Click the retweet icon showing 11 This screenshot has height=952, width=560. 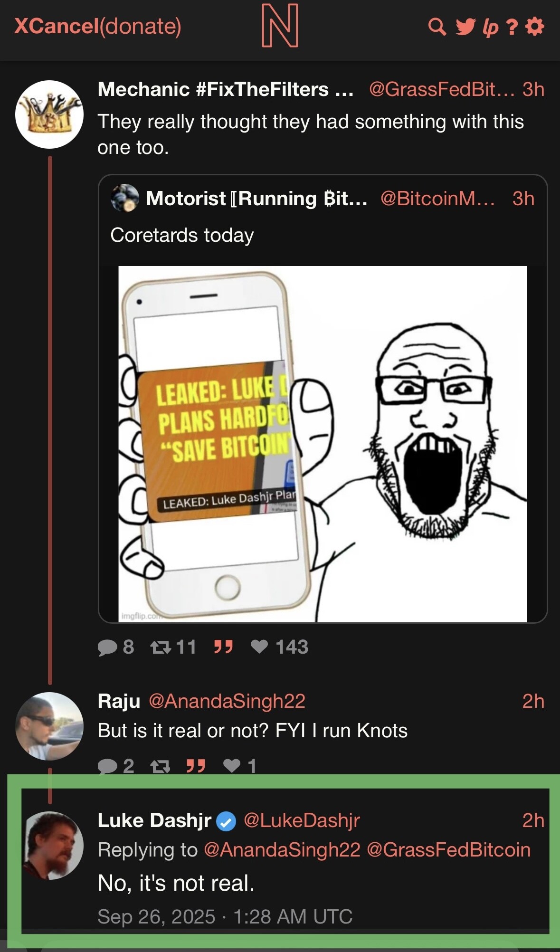click(161, 647)
